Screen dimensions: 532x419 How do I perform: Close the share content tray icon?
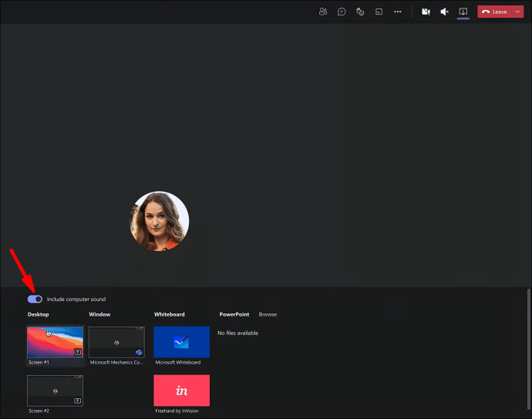click(x=463, y=12)
